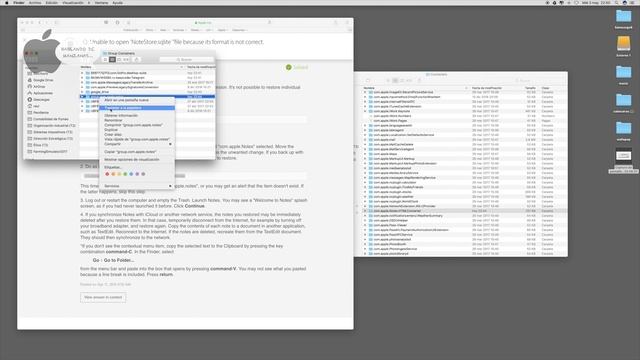Screen dimensions: 640x360
Task: Open the Edición menu
Action: (x=52, y=2)
